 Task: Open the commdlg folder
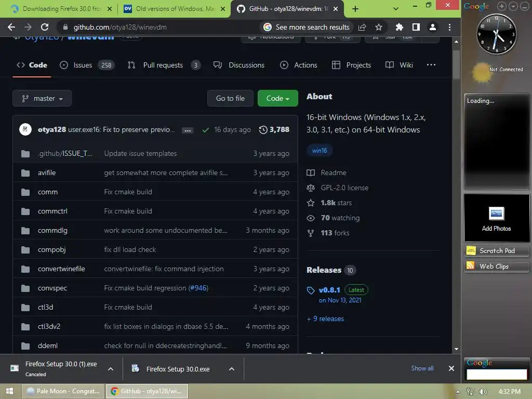coord(52,230)
